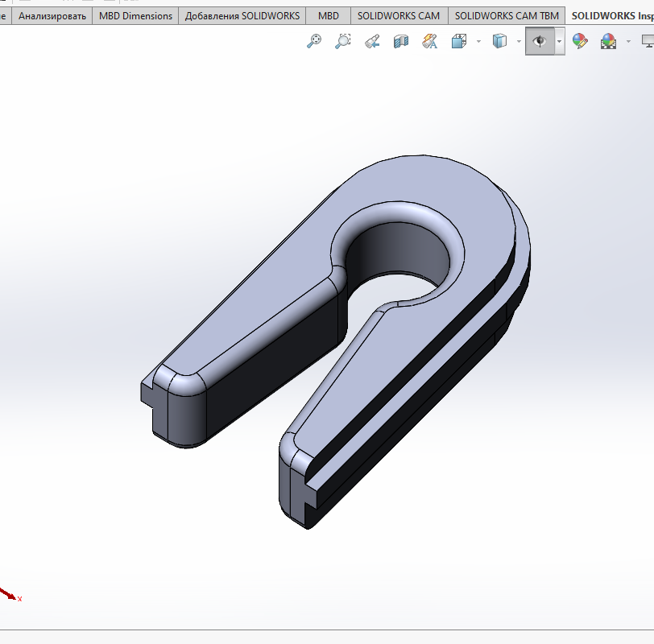Image resolution: width=654 pixels, height=644 pixels.
Task: Switch to the Добавления SOLIDWORKS tab
Action: tap(242, 15)
